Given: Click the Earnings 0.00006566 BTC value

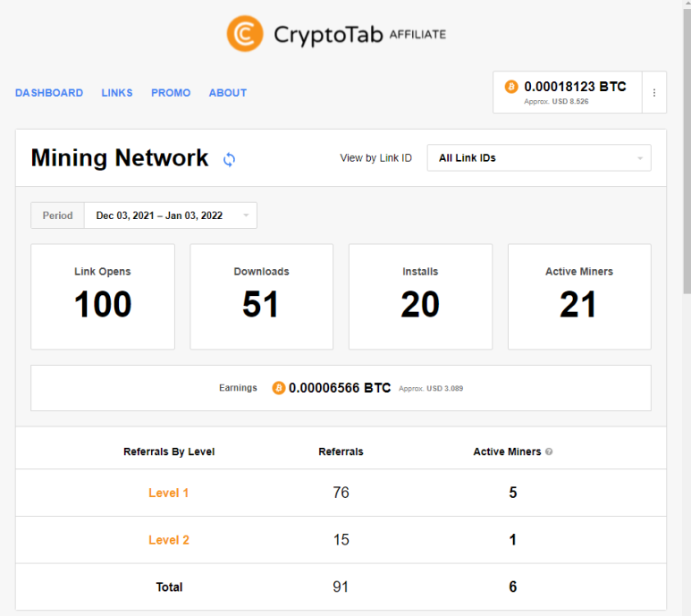Looking at the screenshot, I should pyautogui.click(x=340, y=388).
